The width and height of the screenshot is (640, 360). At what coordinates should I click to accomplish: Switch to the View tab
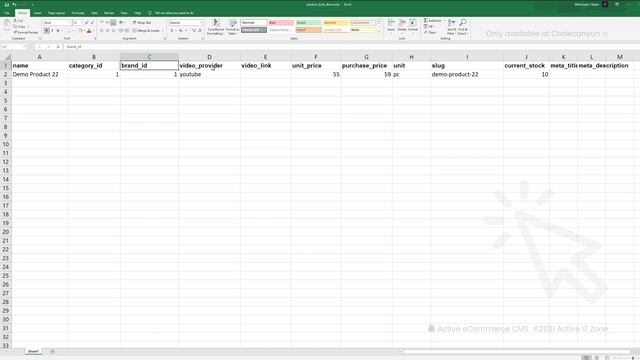pyautogui.click(x=124, y=13)
